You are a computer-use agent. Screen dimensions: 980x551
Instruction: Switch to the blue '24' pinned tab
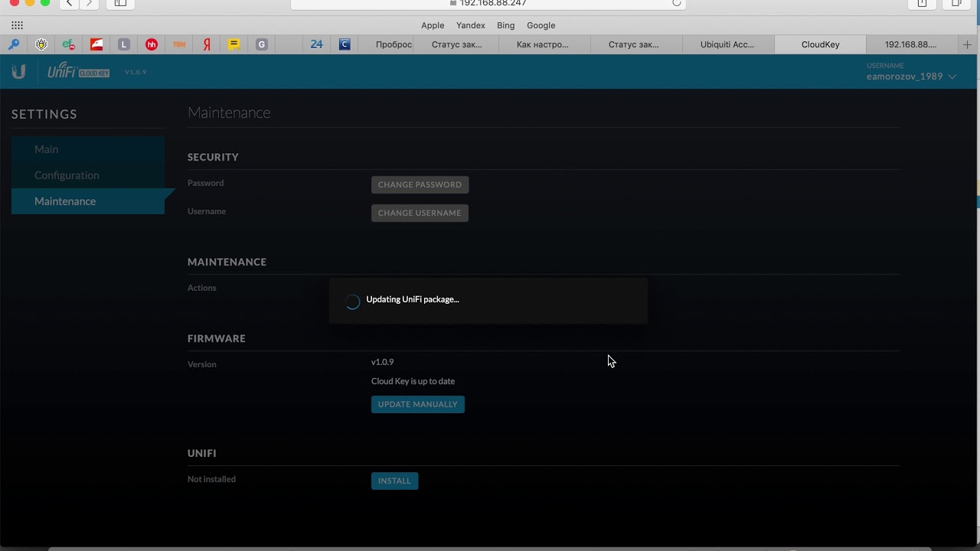316,44
